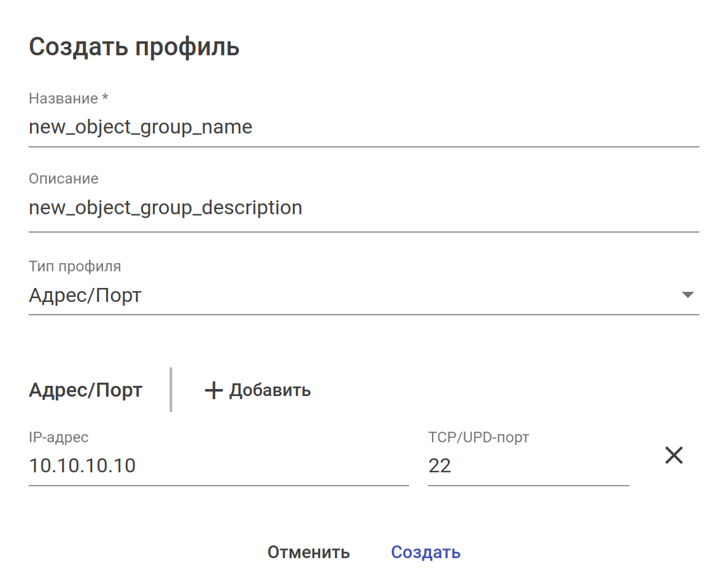Remove the 10.10.10.10 address row with X
The width and height of the screenshot is (728, 588).
tap(673, 455)
